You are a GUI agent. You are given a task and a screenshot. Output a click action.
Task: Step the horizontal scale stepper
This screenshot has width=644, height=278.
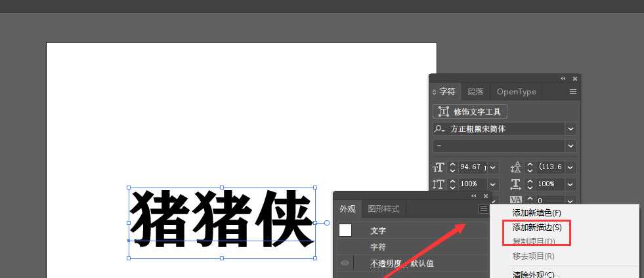point(530,184)
